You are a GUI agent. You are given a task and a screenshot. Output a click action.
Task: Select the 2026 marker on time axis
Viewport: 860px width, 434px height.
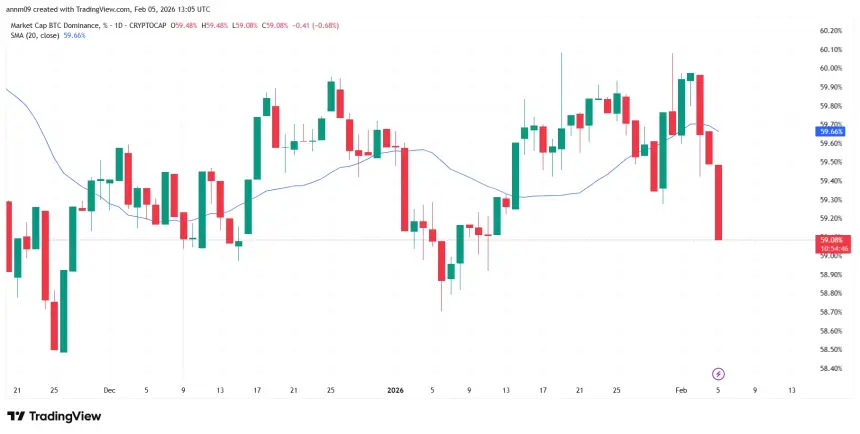pyautogui.click(x=394, y=390)
